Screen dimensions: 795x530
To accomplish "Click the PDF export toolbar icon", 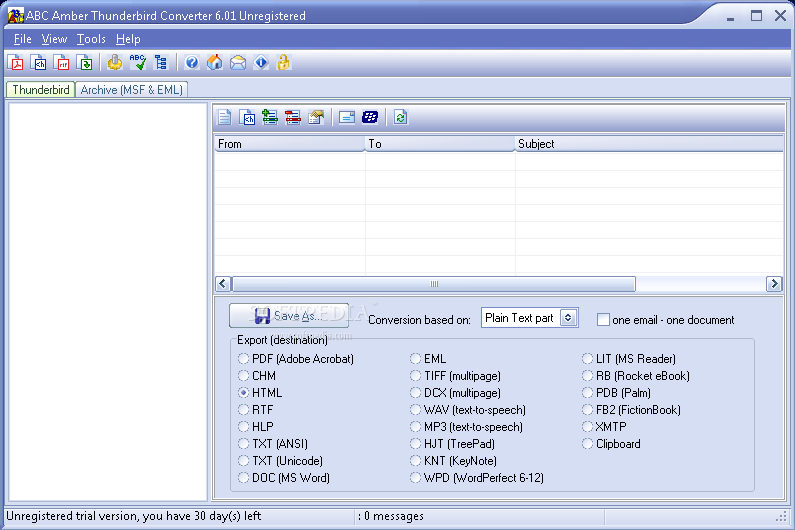I will 16,62.
